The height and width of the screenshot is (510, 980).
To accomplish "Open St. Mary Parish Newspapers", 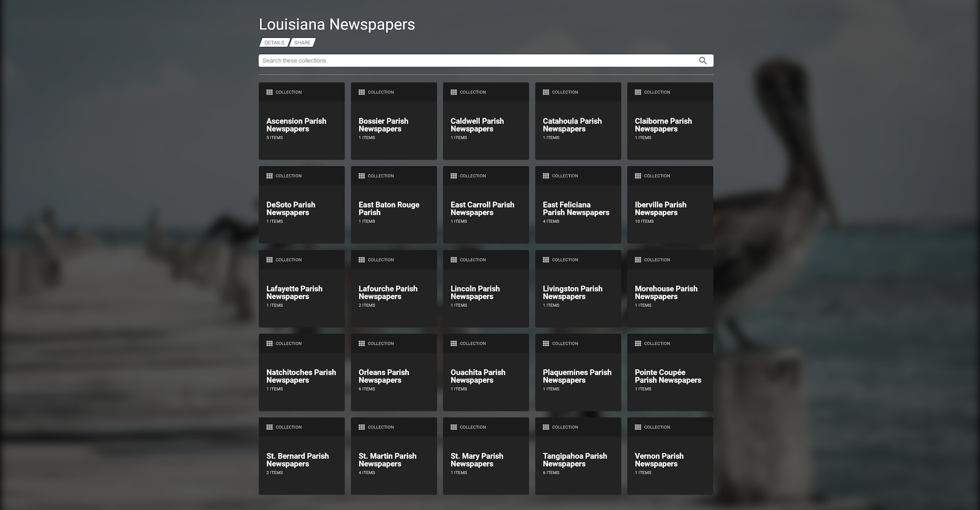I will [x=485, y=460].
